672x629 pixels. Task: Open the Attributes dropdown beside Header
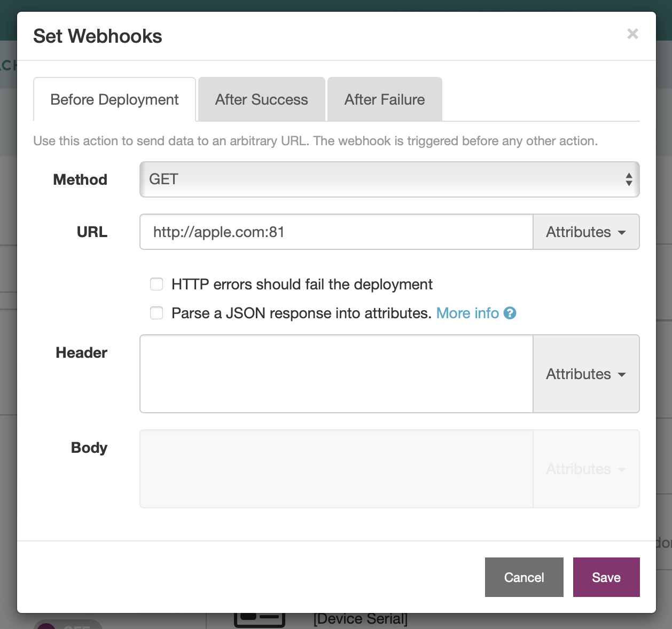click(x=585, y=374)
